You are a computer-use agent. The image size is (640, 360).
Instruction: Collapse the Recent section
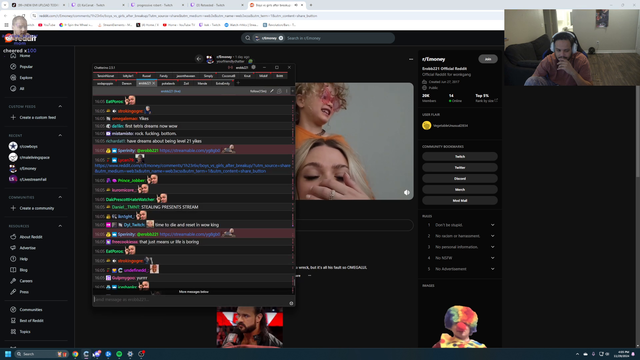tap(60, 136)
